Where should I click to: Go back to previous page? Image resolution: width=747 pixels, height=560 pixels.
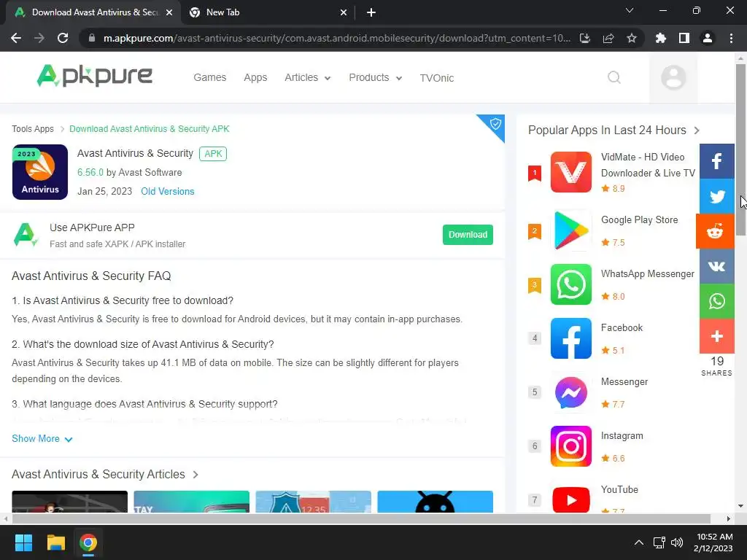point(16,38)
